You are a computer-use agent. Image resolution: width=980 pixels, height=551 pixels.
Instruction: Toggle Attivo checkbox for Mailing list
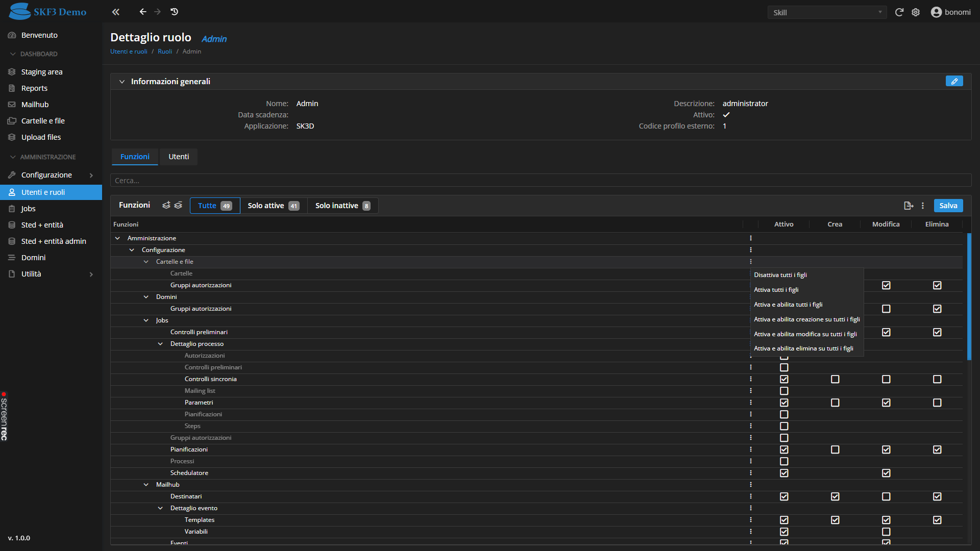784,391
